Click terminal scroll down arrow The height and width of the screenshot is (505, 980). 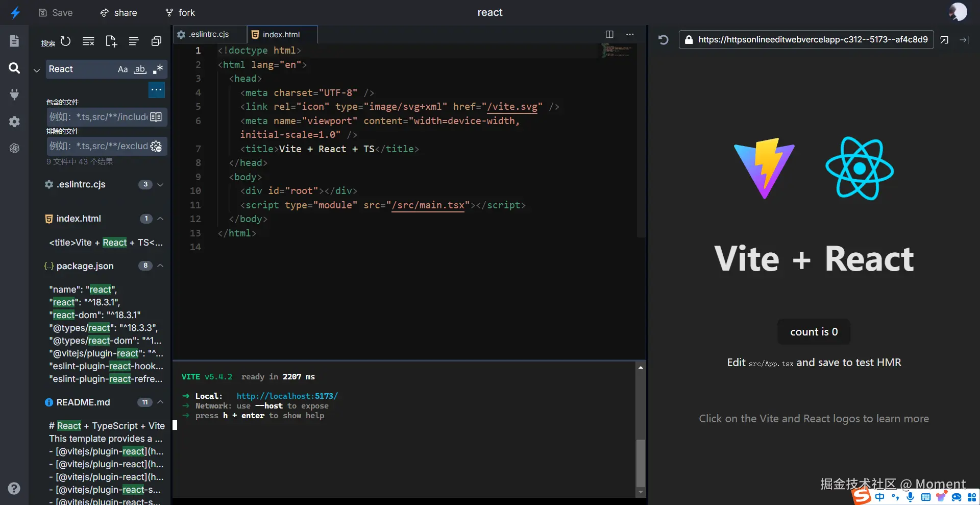[641, 492]
